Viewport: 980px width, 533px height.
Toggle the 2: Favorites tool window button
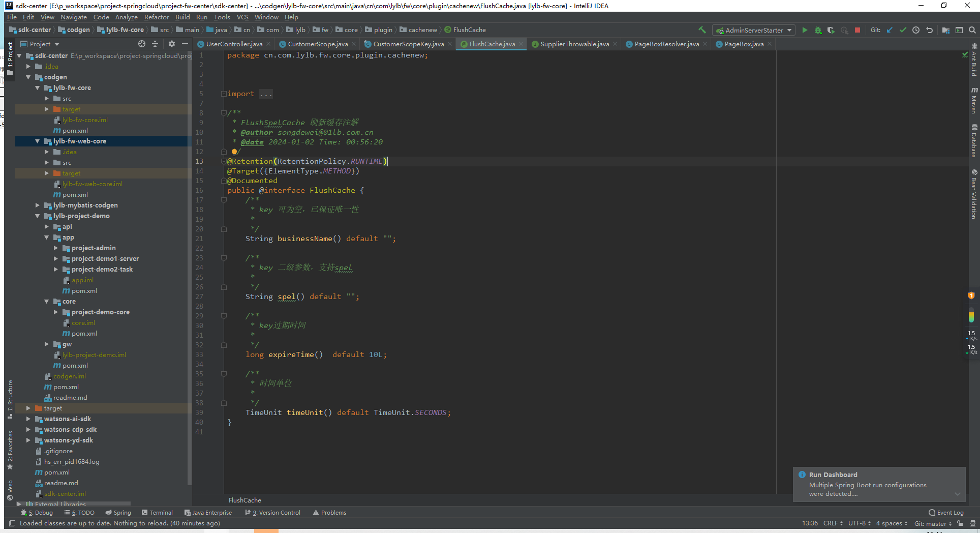tap(10, 451)
